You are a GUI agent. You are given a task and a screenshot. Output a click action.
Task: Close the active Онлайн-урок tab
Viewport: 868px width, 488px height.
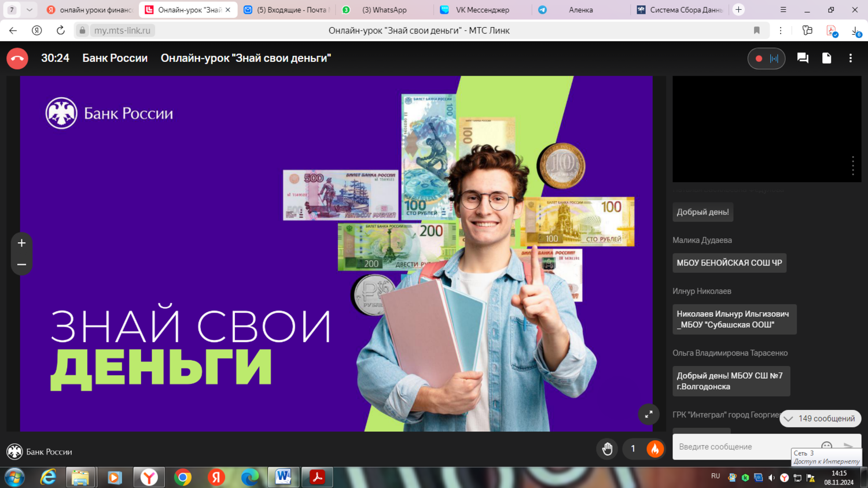tap(228, 10)
